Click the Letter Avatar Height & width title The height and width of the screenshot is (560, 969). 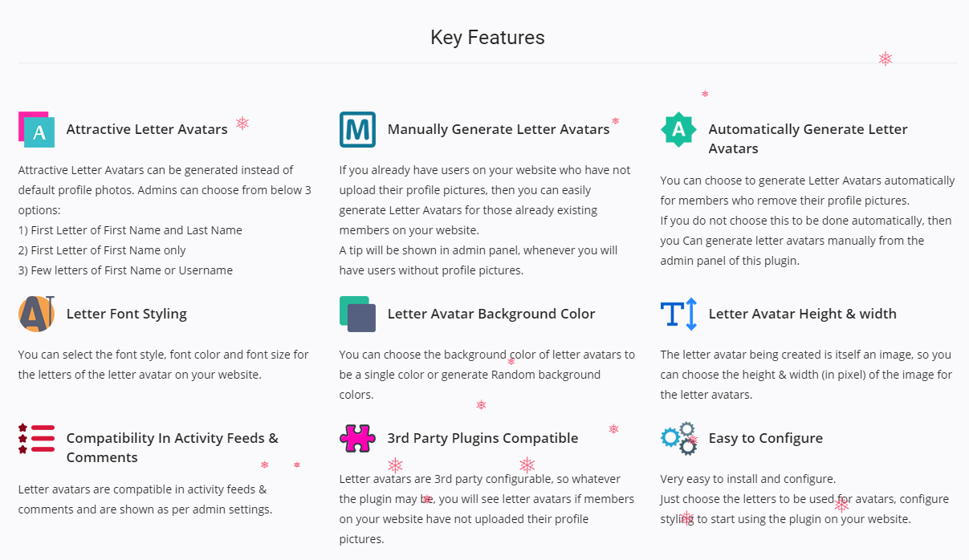tap(803, 314)
